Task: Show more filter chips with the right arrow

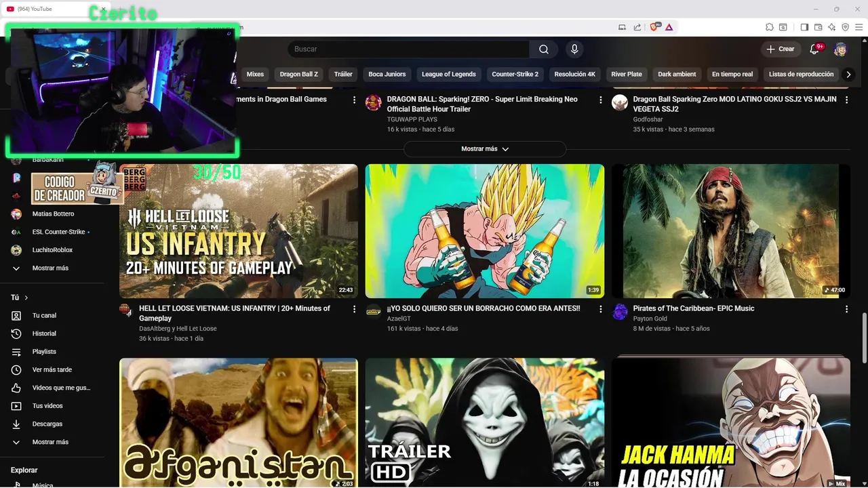Action: 848,75
